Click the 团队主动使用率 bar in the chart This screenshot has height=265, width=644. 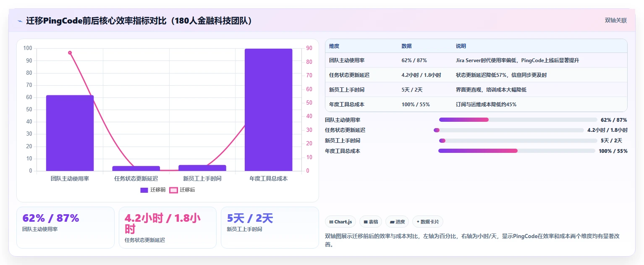[70, 133]
